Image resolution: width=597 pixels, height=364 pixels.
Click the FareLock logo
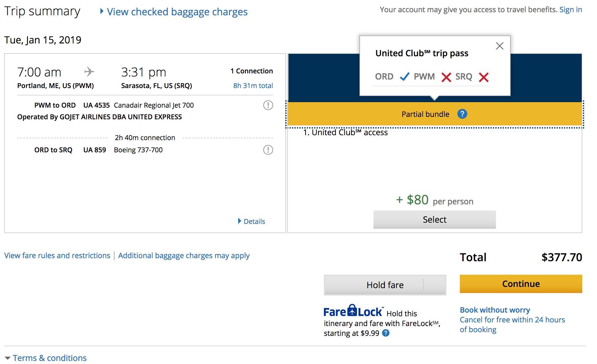tap(353, 311)
